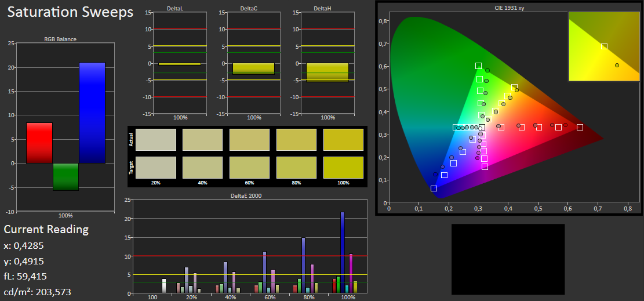Pick the 100% magenta target square on CIE chart

point(485,166)
